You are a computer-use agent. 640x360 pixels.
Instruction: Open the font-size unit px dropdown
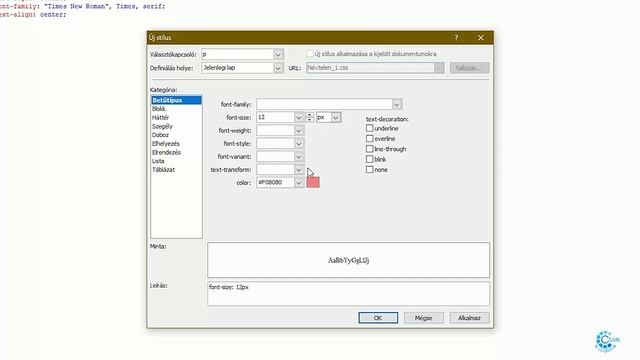click(x=336, y=118)
